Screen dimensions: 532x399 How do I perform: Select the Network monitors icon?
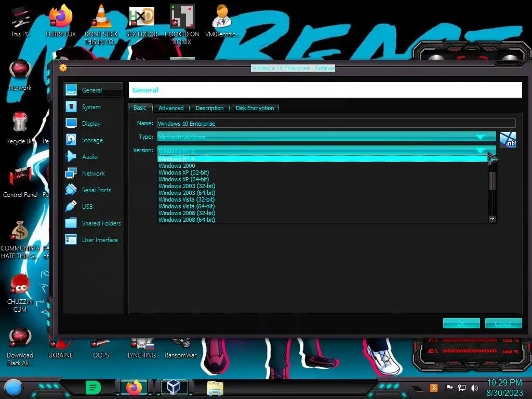[71, 173]
